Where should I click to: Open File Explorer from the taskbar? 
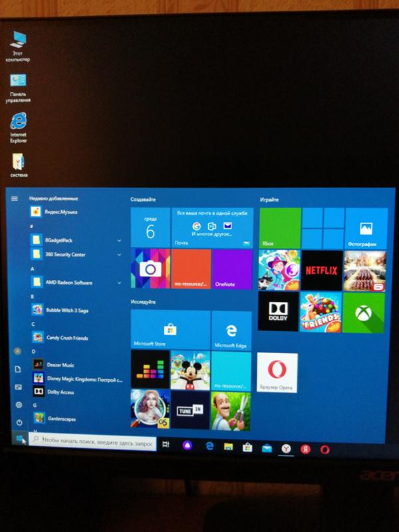228,447
